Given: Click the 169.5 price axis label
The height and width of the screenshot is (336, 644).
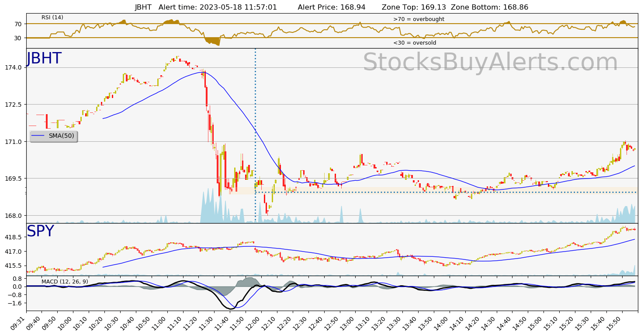Looking at the screenshot, I should [x=14, y=178].
